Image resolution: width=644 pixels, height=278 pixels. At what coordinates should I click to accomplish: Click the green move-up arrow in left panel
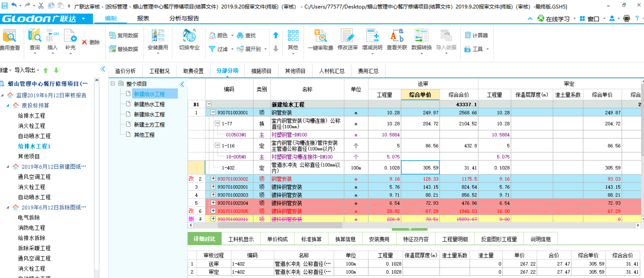click(46, 70)
